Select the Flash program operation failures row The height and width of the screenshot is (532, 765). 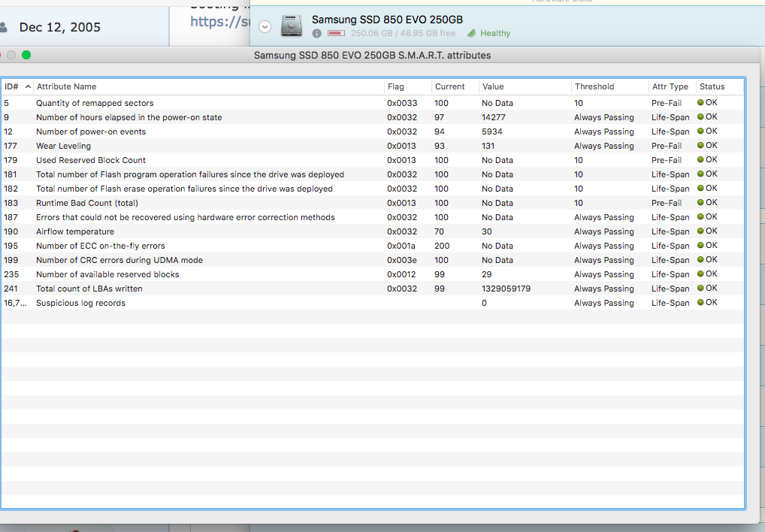[x=373, y=174]
